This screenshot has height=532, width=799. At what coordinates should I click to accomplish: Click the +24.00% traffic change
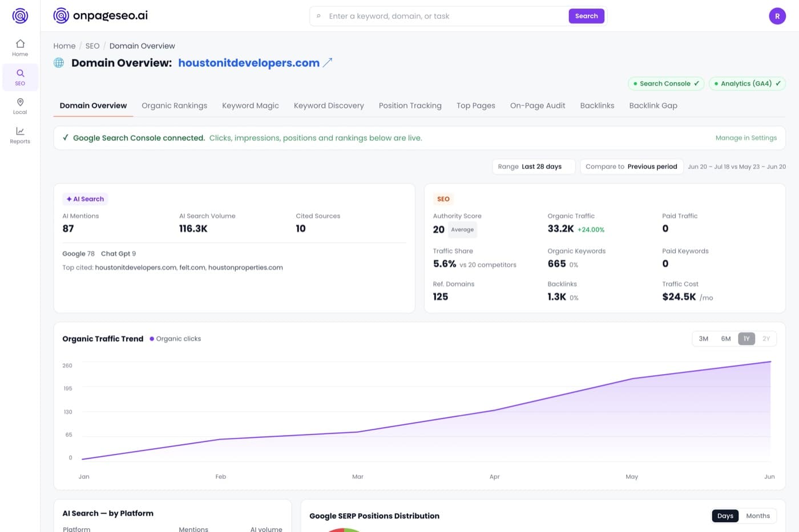pos(591,230)
